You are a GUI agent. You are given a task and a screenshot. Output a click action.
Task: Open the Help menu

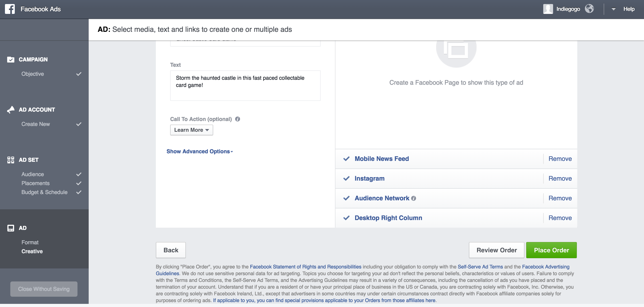(629, 9)
